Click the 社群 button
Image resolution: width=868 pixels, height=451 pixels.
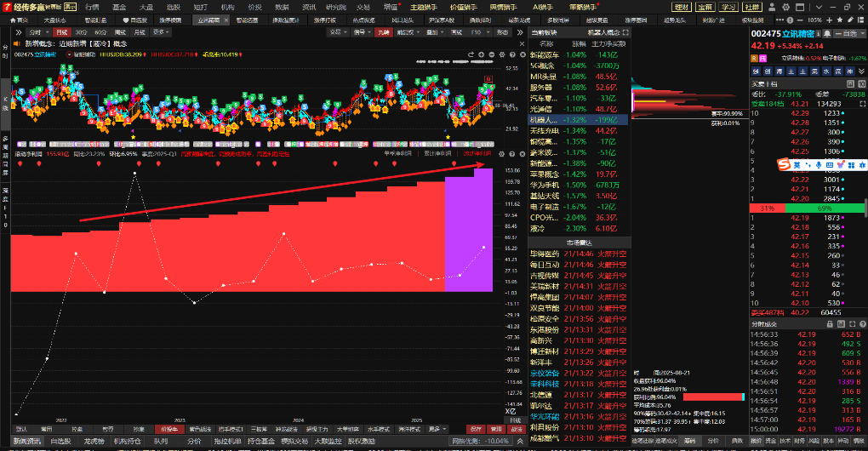(751, 7)
